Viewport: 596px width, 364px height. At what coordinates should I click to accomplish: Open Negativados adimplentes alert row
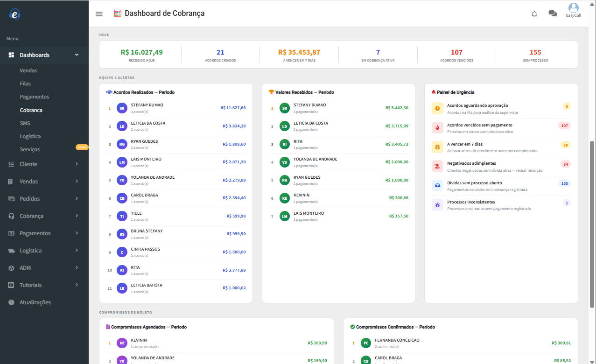pyautogui.click(x=501, y=167)
